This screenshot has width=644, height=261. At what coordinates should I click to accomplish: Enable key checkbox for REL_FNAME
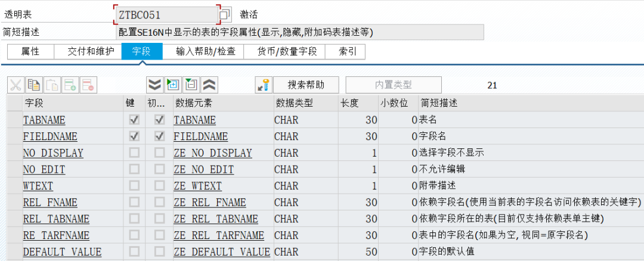coord(134,202)
